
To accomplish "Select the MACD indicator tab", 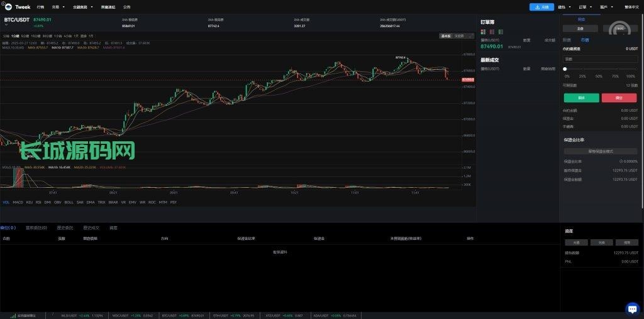I will click(18, 202).
